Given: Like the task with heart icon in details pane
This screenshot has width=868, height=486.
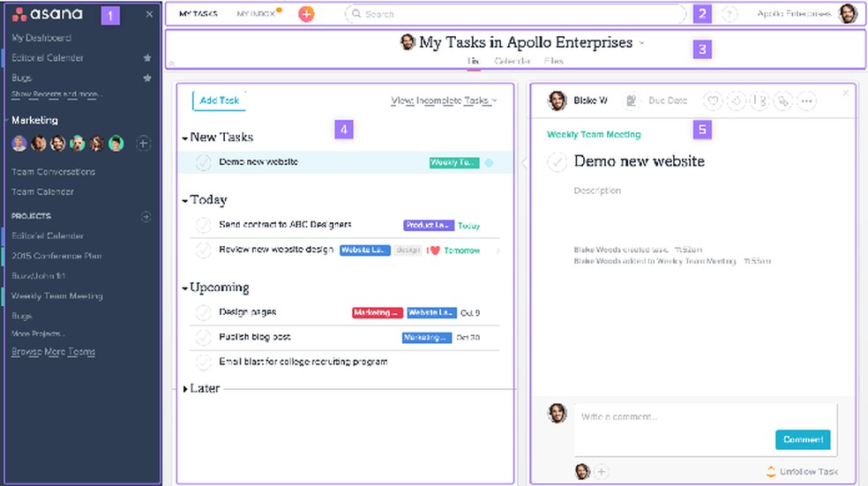Looking at the screenshot, I should point(713,101).
